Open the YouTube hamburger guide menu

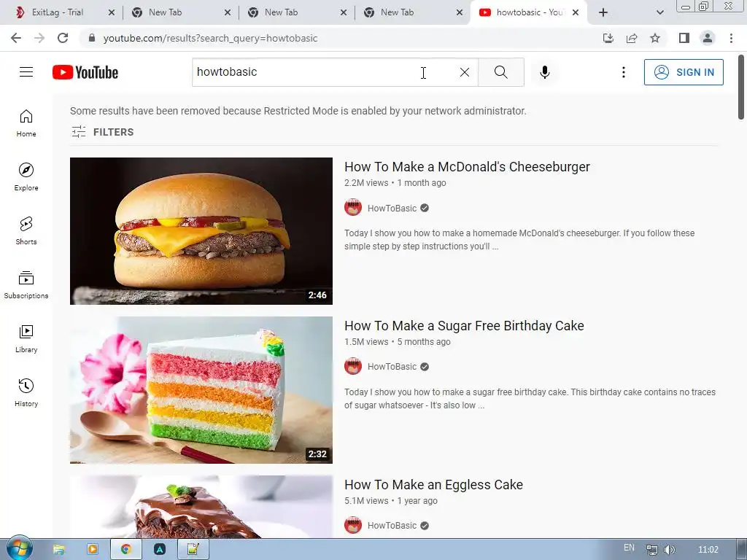pos(26,72)
